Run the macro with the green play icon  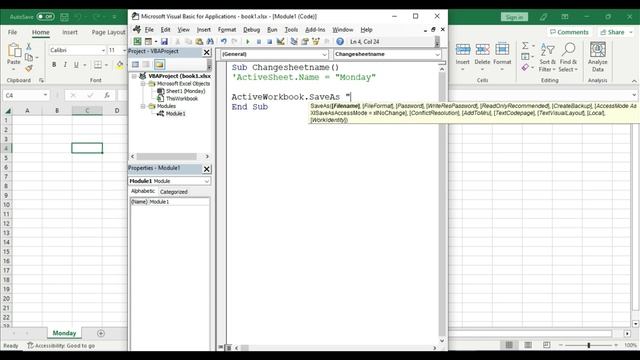247,42
